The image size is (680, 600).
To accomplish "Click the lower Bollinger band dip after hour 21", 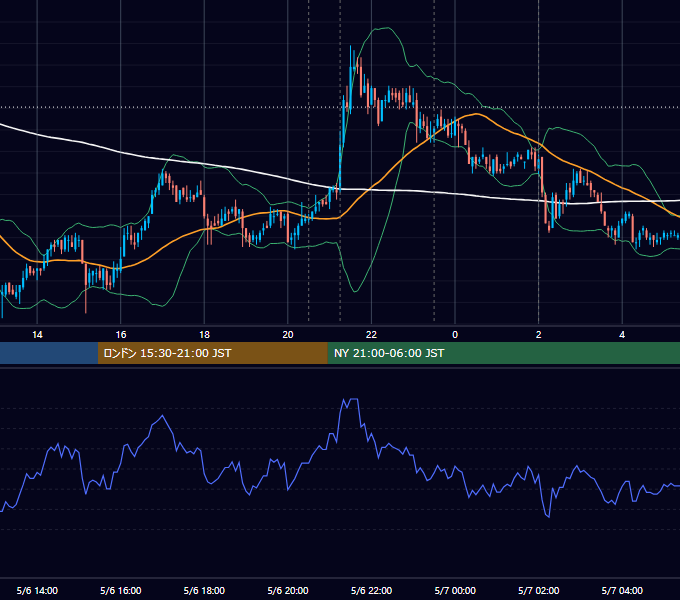I will coord(356,291).
